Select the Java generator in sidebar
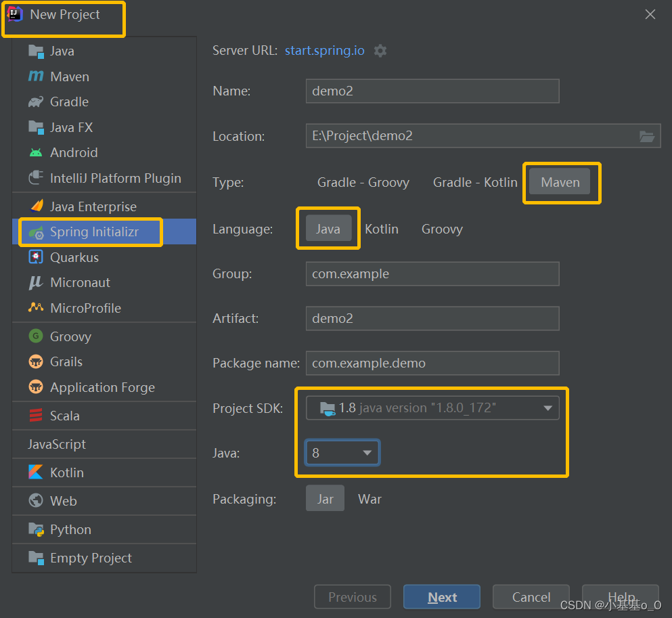This screenshot has width=672, height=618. pyautogui.click(x=104, y=51)
